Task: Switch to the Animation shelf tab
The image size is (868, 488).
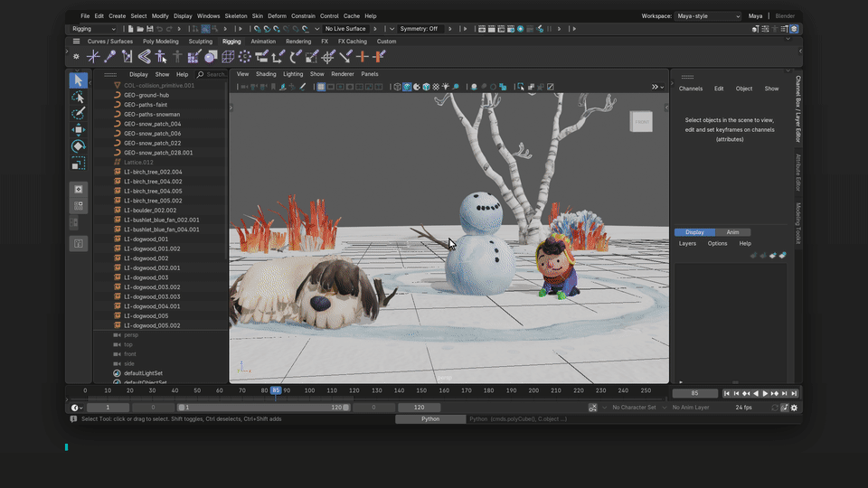Action: [x=263, y=42]
